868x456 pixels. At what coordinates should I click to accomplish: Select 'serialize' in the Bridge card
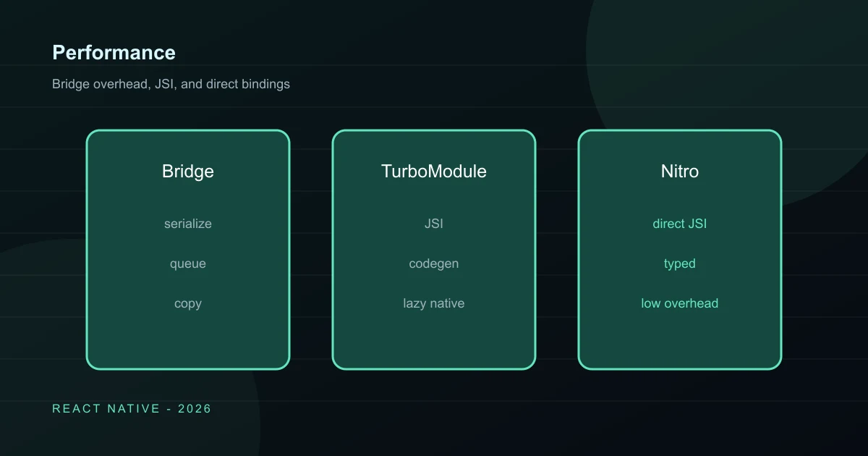click(188, 224)
